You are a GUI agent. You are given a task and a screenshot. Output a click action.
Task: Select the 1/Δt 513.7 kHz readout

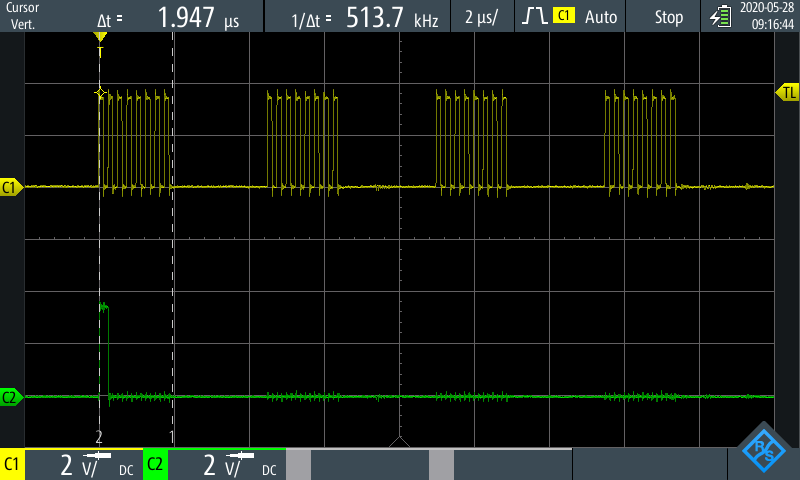click(364, 18)
